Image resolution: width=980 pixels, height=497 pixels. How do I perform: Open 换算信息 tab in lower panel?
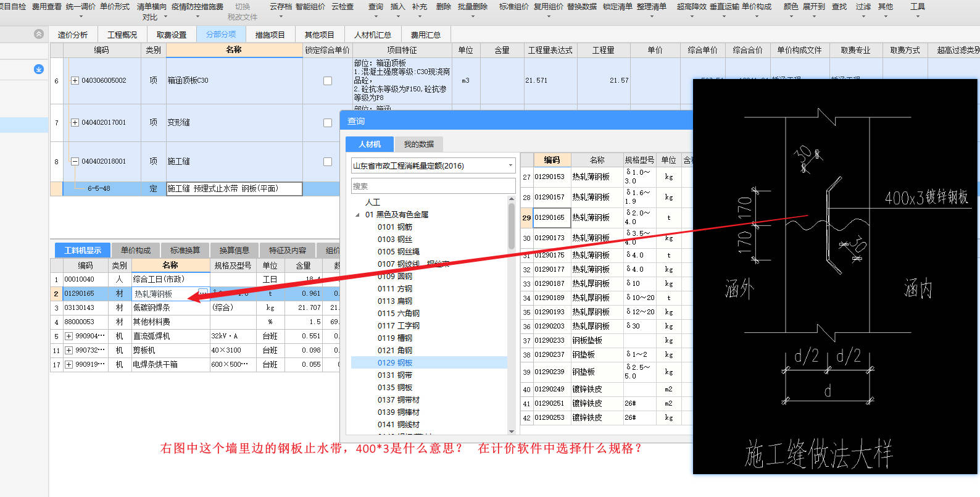click(x=235, y=250)
